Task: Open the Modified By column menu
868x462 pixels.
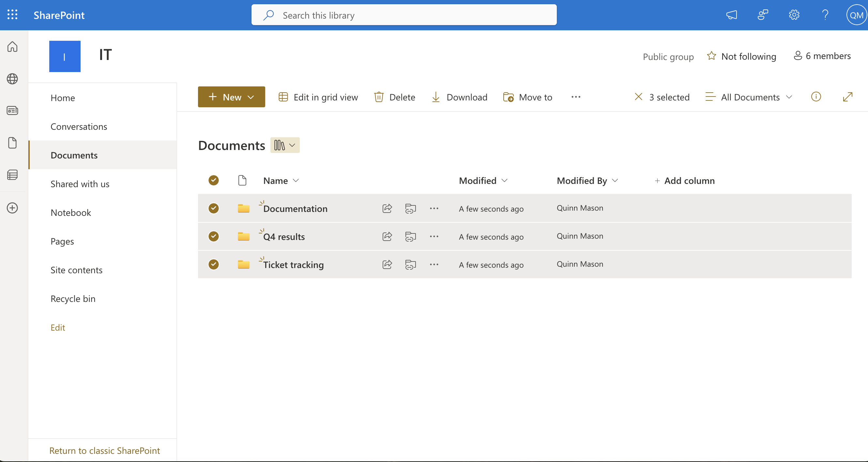Action: (587, 181)
